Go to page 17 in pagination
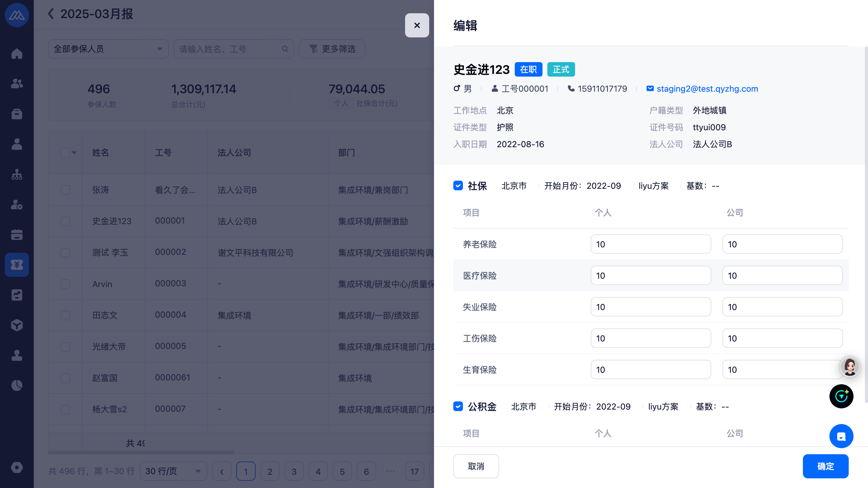The height and width of the screenshot is (488, 868). coord(414,471)
